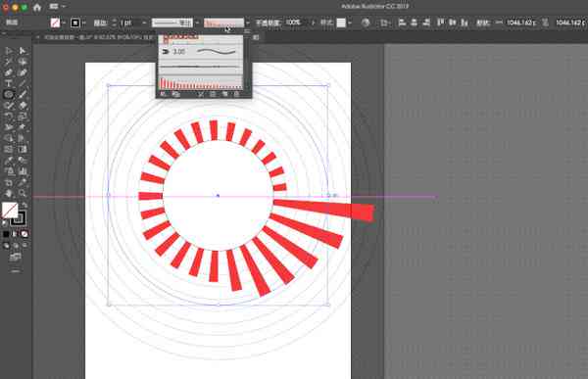Select the Direct Selection tool
This screenshot has height=379, width=588.
tap(23, 51)
